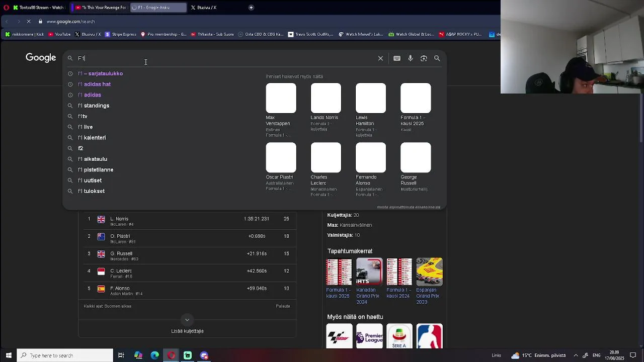Viewport: 644px width, 362px height.
Task: Go back to previous page
Action: click(x=7, y=22)
